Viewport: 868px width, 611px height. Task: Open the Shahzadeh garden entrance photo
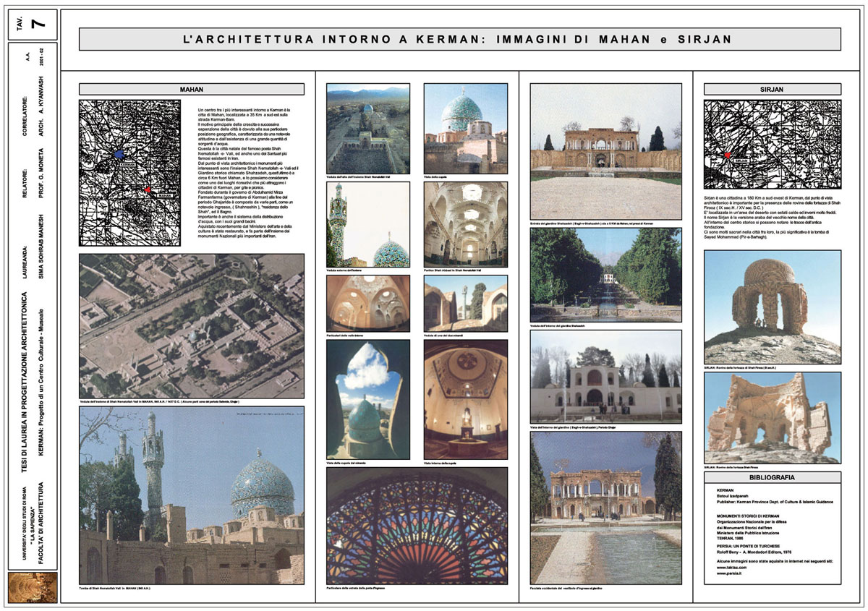605,151
